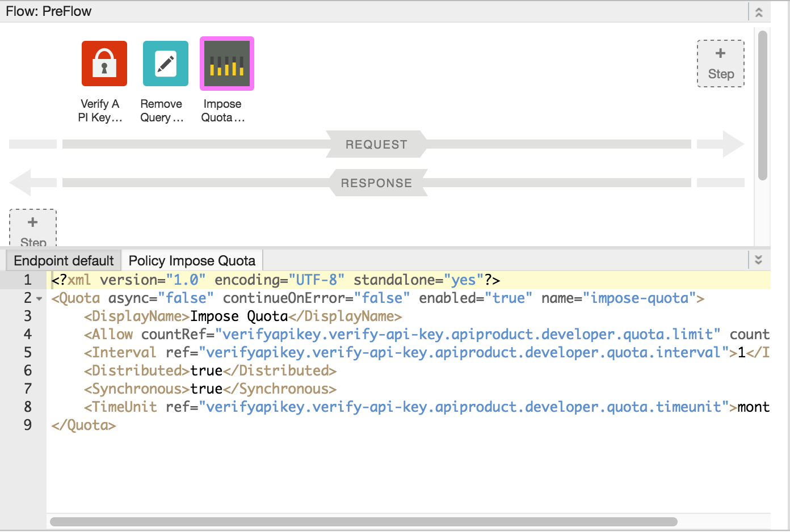Click the RESPONSE flow arrow marker
The image size is (790, 532).
pyautogui.click(x=376, y=183)
